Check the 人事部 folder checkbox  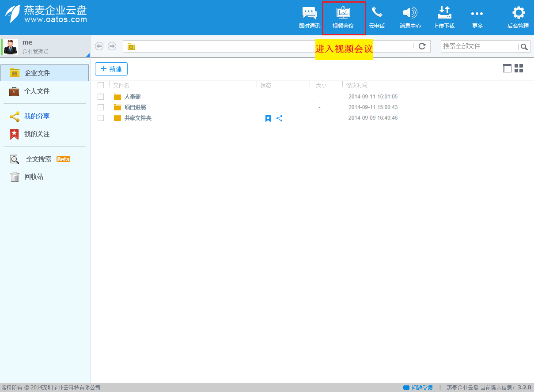101,97
